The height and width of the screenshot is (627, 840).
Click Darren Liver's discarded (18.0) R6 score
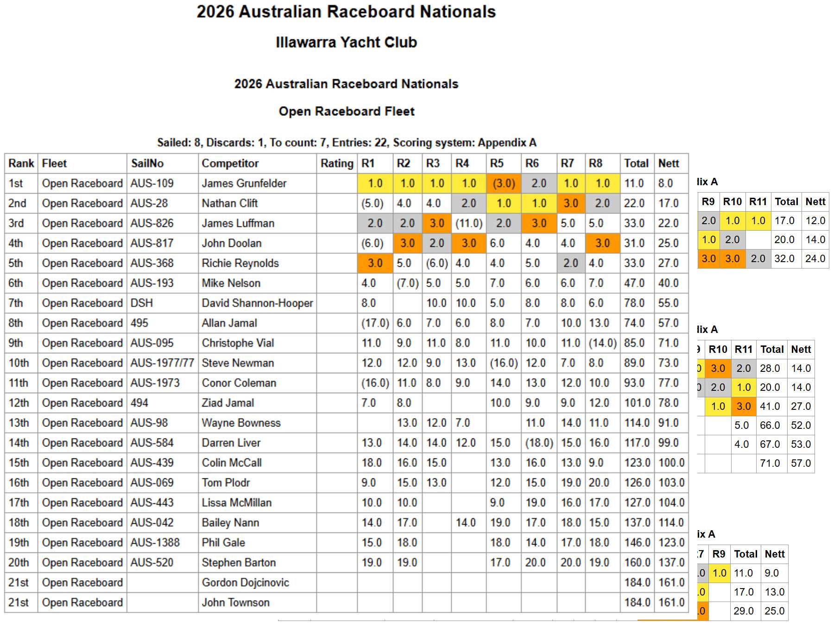click(539, 443)
